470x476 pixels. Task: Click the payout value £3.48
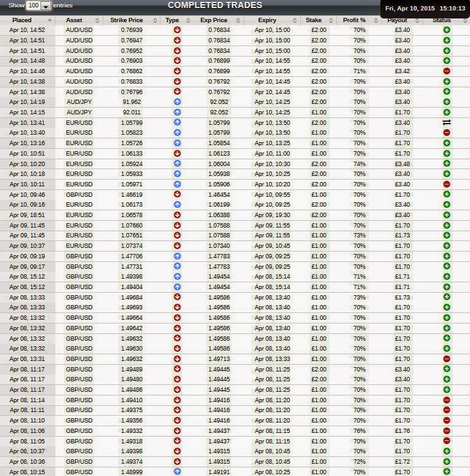tap(402, 164)
